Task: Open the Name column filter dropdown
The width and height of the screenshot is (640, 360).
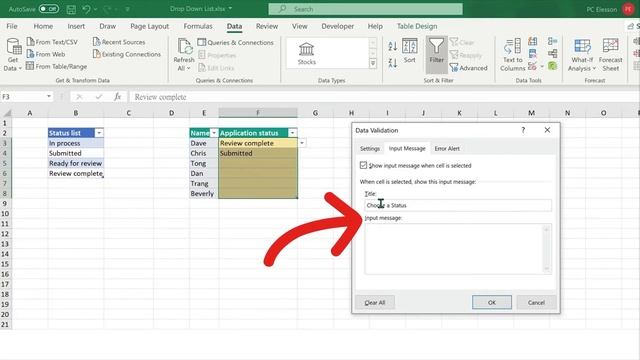Action: pos(214,133)
